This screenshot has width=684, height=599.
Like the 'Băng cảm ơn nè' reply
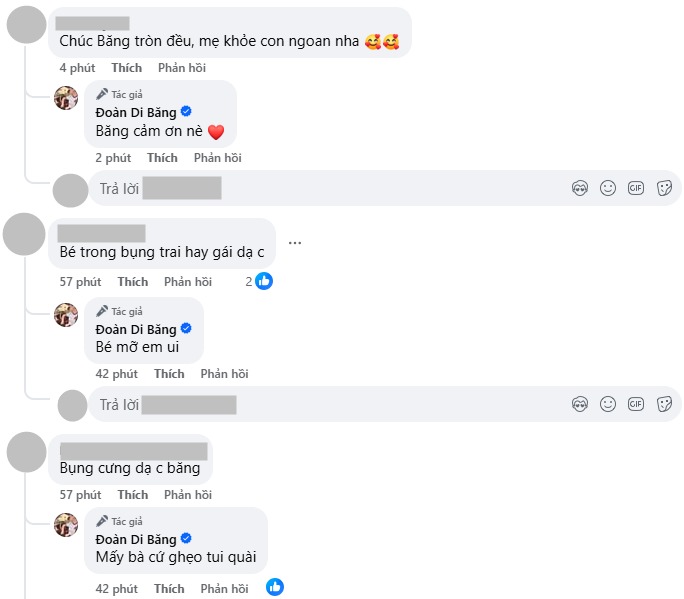pos(162,158)
